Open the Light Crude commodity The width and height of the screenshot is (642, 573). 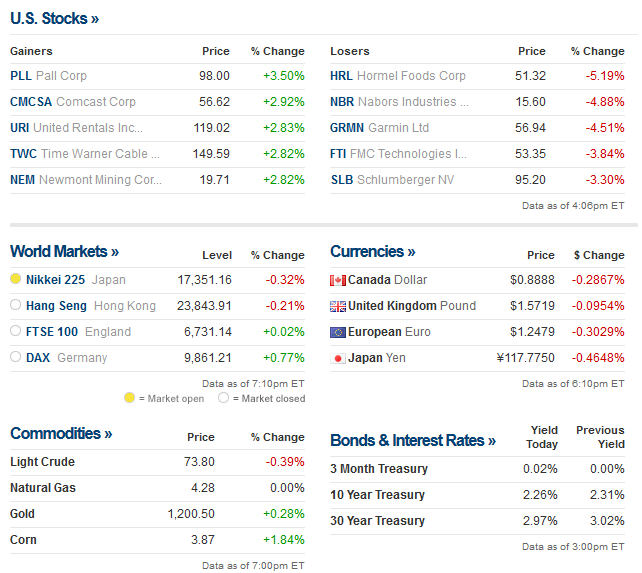[42, 462]
